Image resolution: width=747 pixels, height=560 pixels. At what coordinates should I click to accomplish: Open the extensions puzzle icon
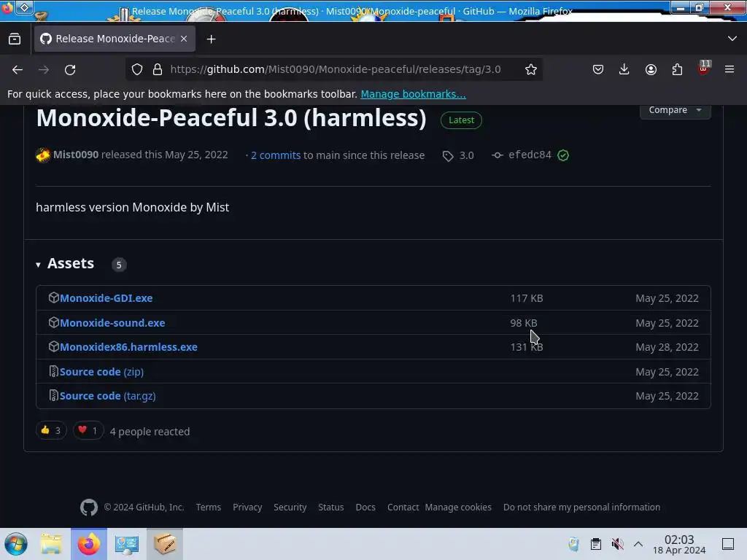tap(677, 69)
